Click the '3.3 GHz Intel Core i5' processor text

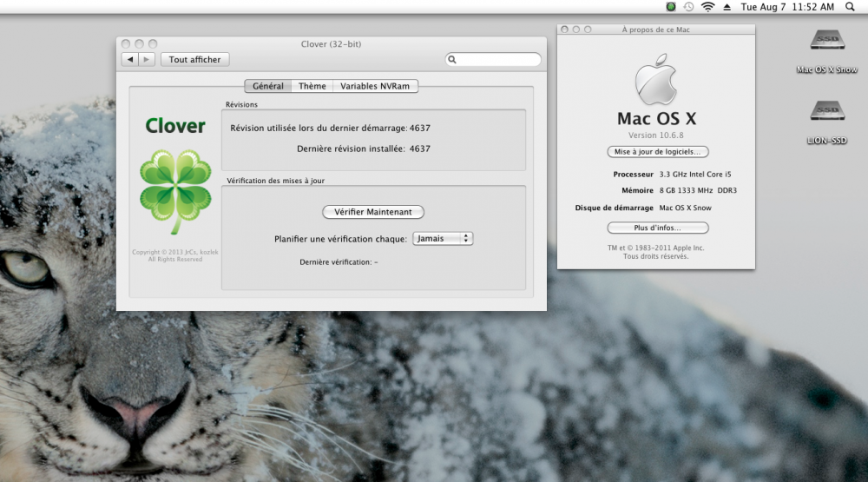point(695,174)
